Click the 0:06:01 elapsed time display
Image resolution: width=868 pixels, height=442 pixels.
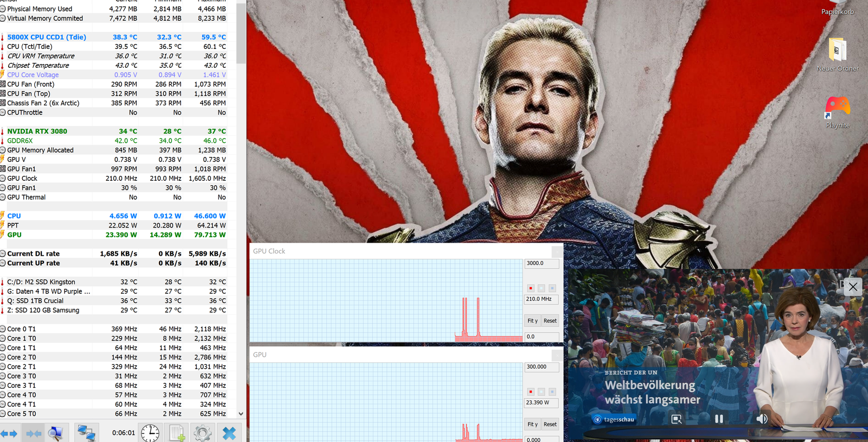[124, 433]
